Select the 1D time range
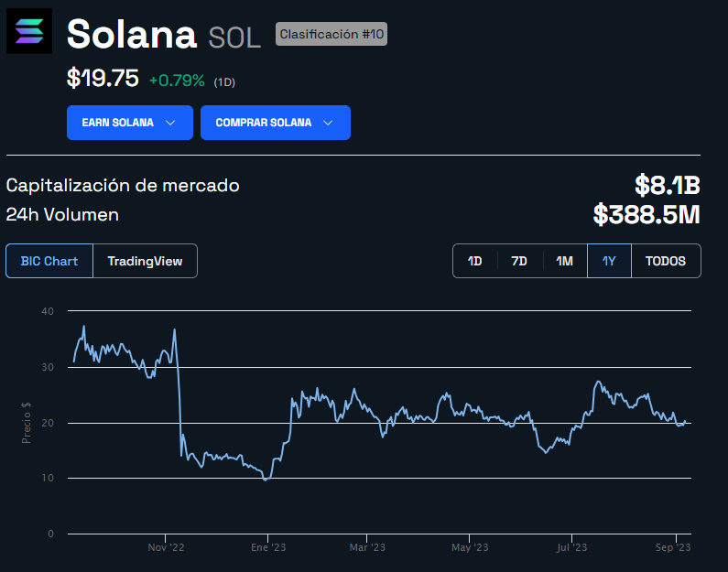This screenshot has width=728, height=572. pos(474,261)
